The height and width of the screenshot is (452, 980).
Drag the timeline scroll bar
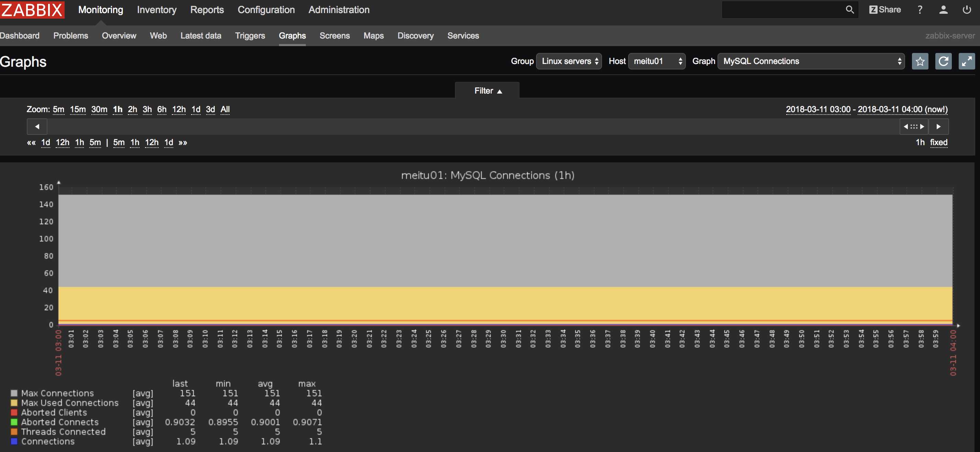(914, 126)
